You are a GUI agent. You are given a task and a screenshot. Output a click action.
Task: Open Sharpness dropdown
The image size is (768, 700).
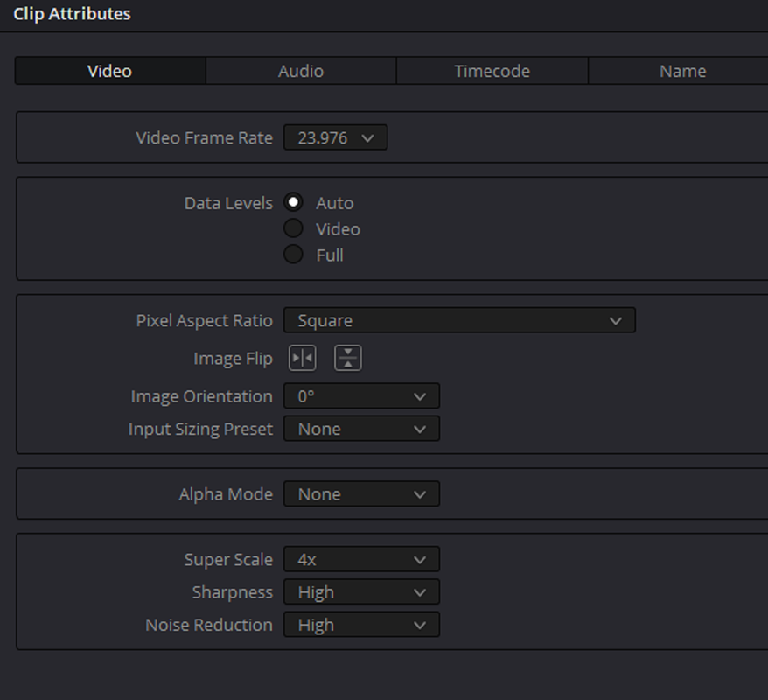(361, 592)
